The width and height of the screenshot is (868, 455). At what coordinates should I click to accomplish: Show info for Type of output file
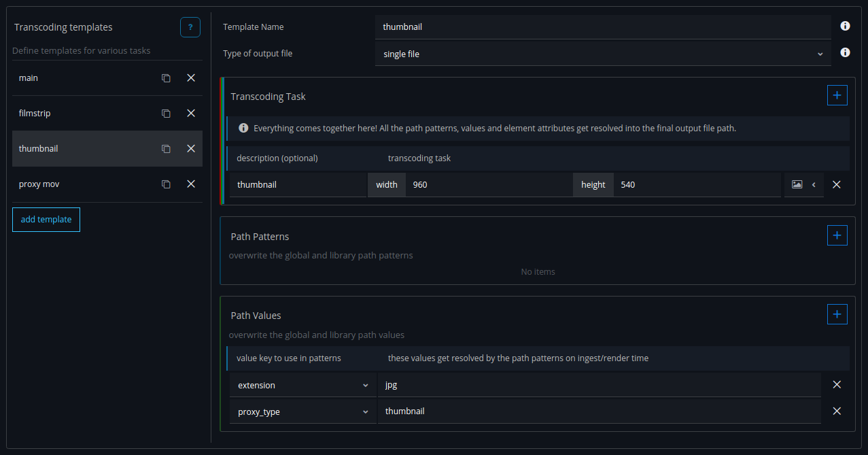point(845,53)
